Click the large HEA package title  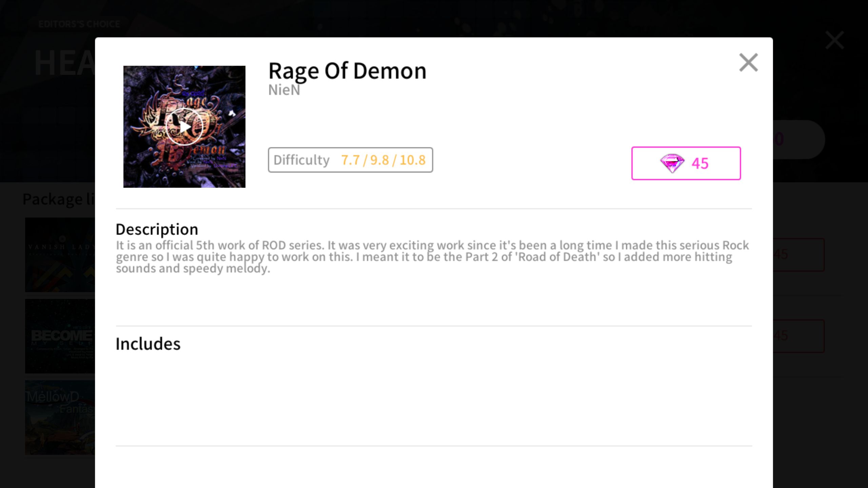64,63
